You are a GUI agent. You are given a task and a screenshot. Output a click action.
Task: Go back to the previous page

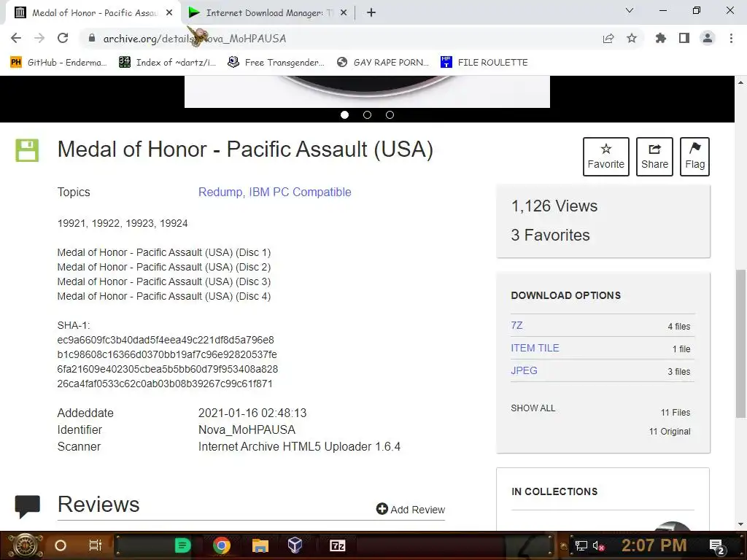coord(16,38)
